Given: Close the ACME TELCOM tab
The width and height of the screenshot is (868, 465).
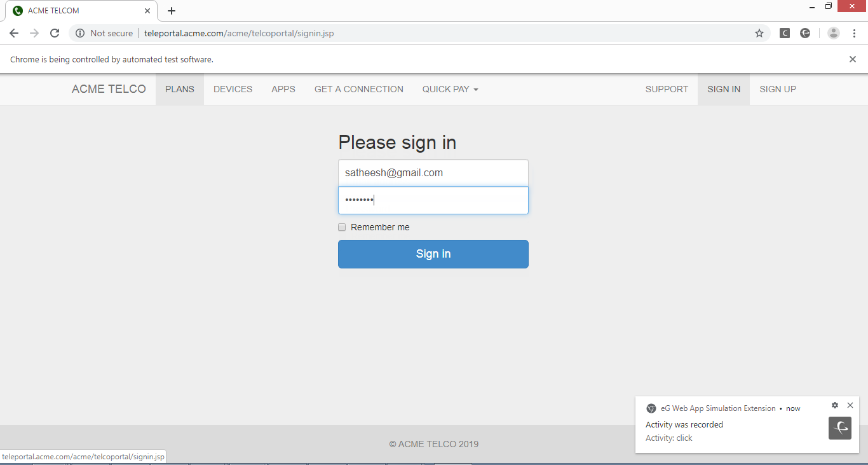Looking at the screenshot, I should 147,11.
